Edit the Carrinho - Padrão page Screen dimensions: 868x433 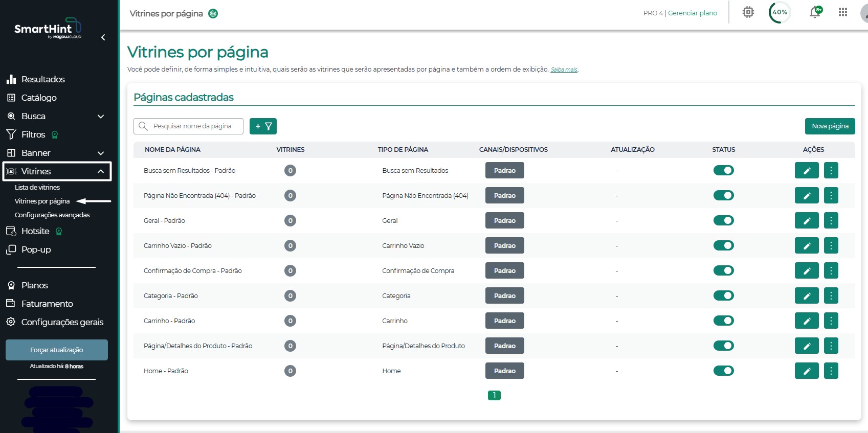pos(807,321)
